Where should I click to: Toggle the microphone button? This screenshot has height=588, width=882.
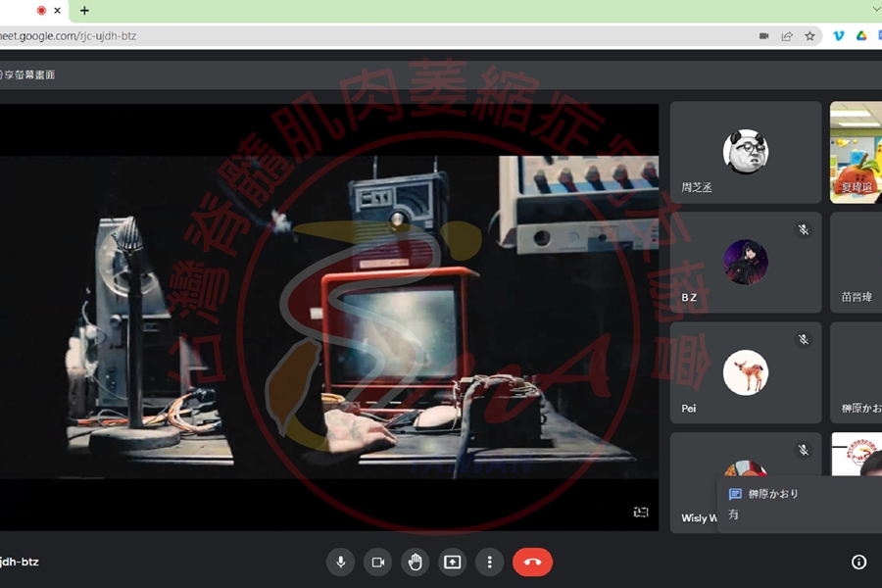coord(340,562)
